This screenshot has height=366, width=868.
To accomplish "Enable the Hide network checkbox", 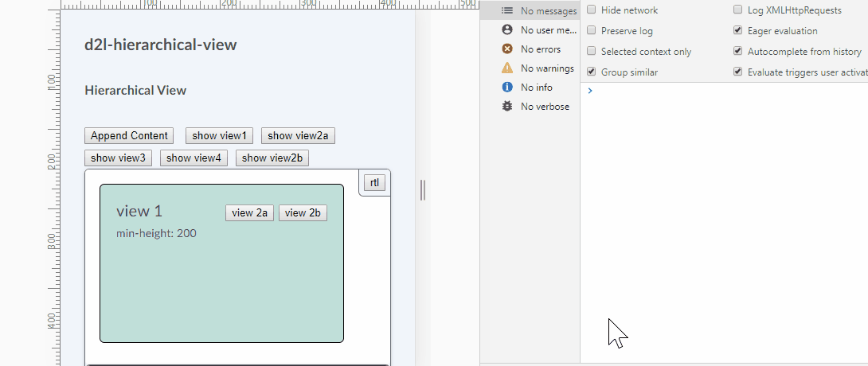I will [591, 10].
